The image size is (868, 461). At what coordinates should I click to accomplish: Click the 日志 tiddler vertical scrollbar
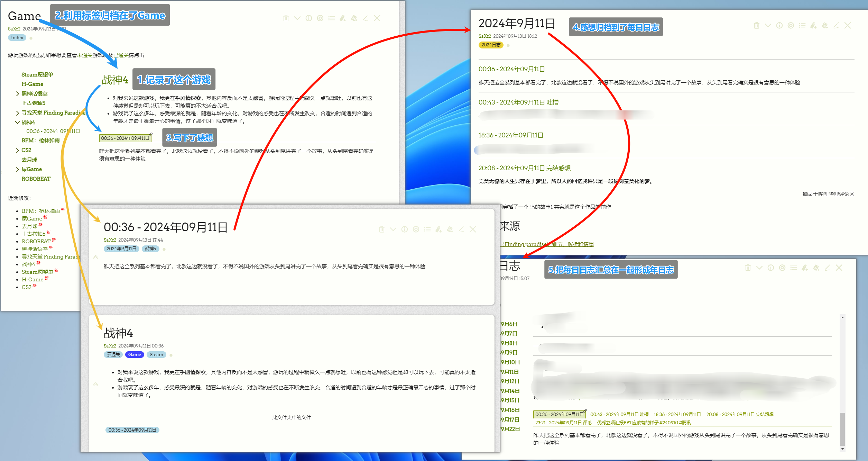[842, 429]
